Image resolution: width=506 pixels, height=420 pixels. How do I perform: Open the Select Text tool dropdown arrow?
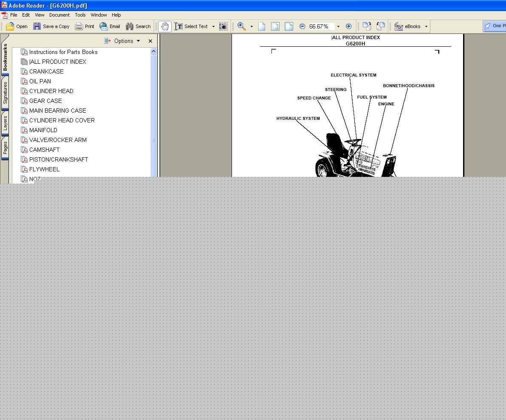pos(213,26)
